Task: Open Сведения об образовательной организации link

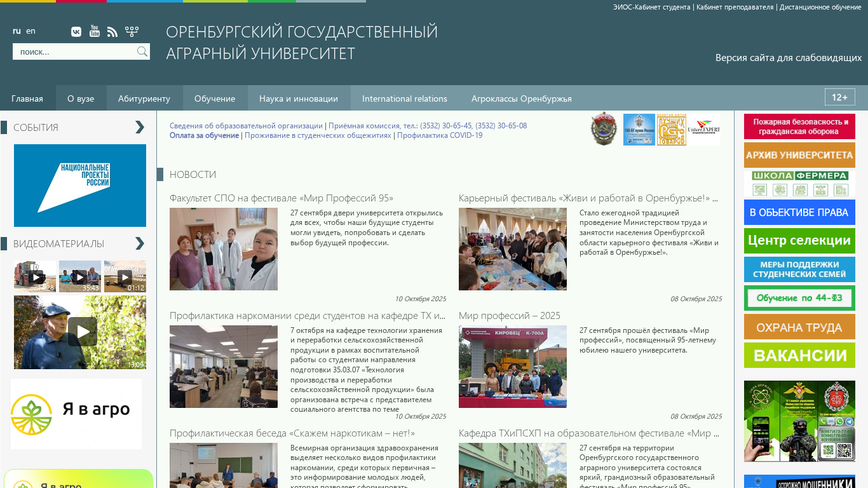Action: (246, 126)
